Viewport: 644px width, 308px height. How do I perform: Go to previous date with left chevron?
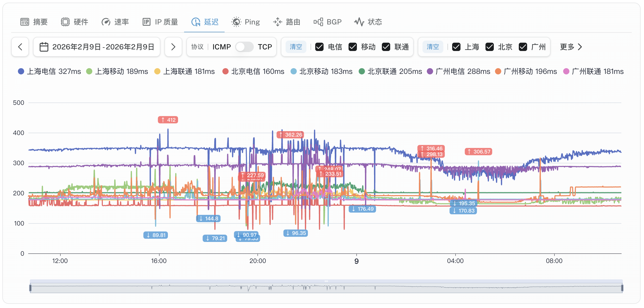[20, 47]
